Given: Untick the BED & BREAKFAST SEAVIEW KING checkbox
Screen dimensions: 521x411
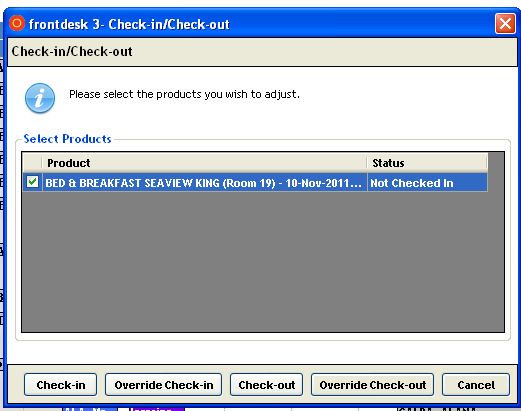Looking at the screenshot, I should pyautogui.click(x=32, y=182).
